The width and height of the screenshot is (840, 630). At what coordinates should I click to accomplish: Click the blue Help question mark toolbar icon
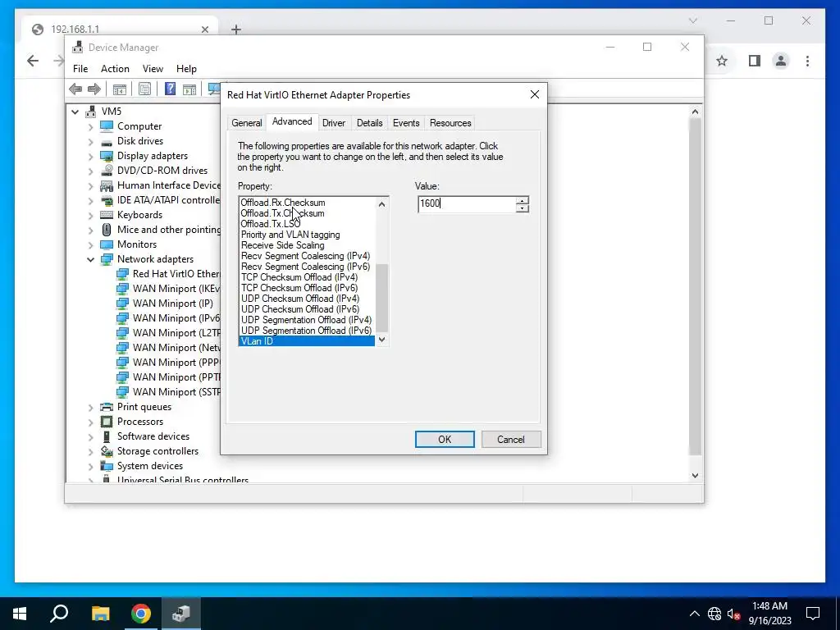coord(170,89)
